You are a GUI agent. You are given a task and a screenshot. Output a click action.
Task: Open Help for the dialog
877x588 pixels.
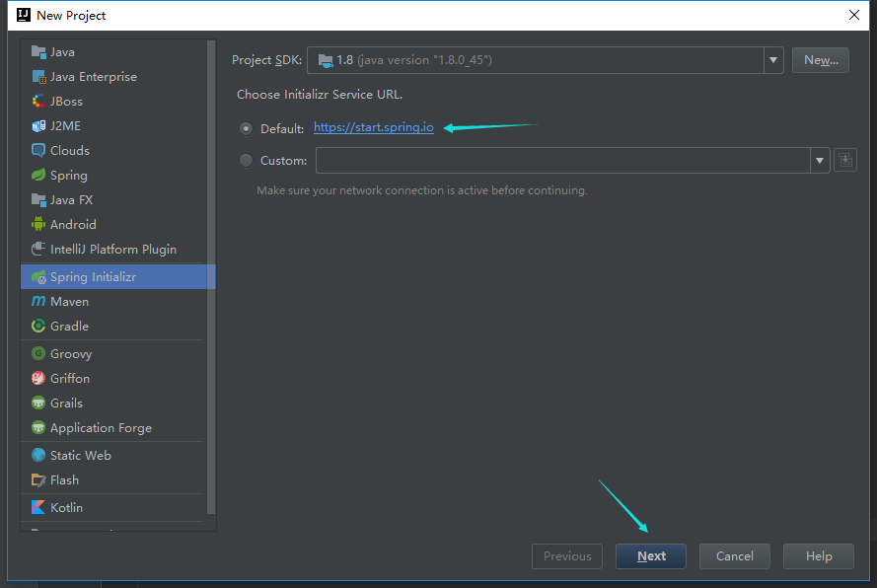click(x=818, y=556)
